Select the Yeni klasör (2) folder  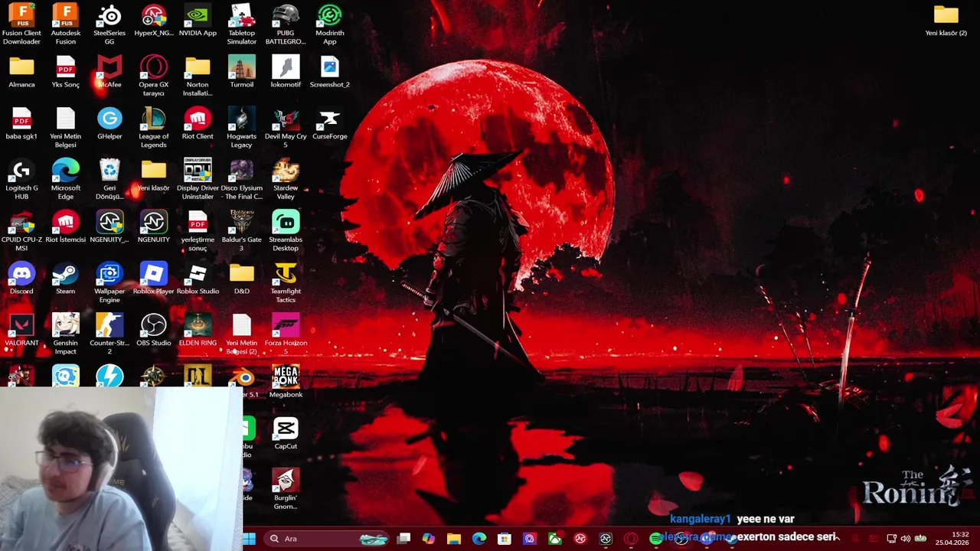(946, 21)
